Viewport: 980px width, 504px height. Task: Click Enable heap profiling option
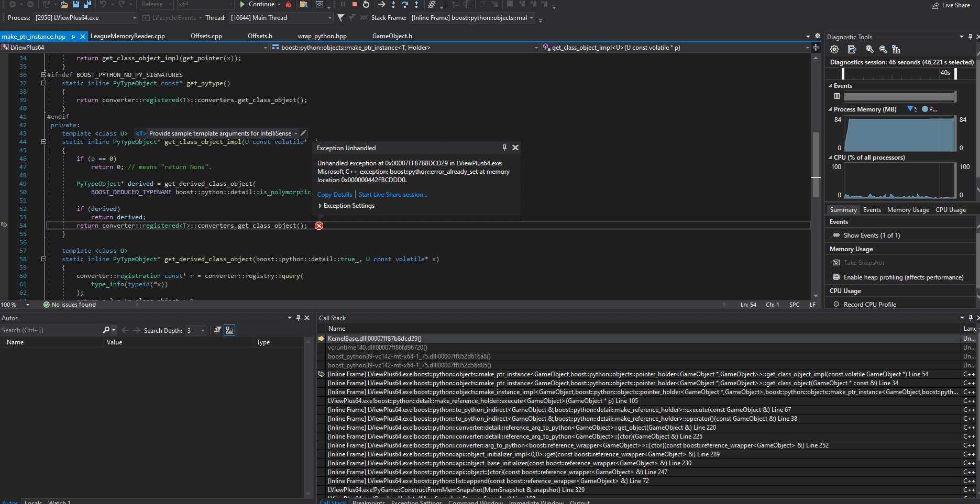(904, 277)
